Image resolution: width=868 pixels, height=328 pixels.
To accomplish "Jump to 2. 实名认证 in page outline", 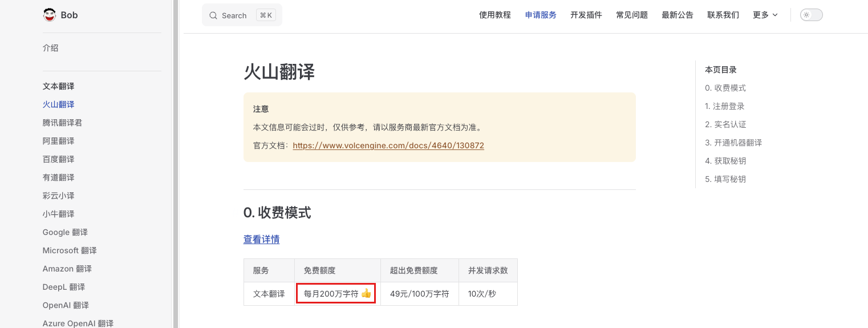I will (725, 124).
